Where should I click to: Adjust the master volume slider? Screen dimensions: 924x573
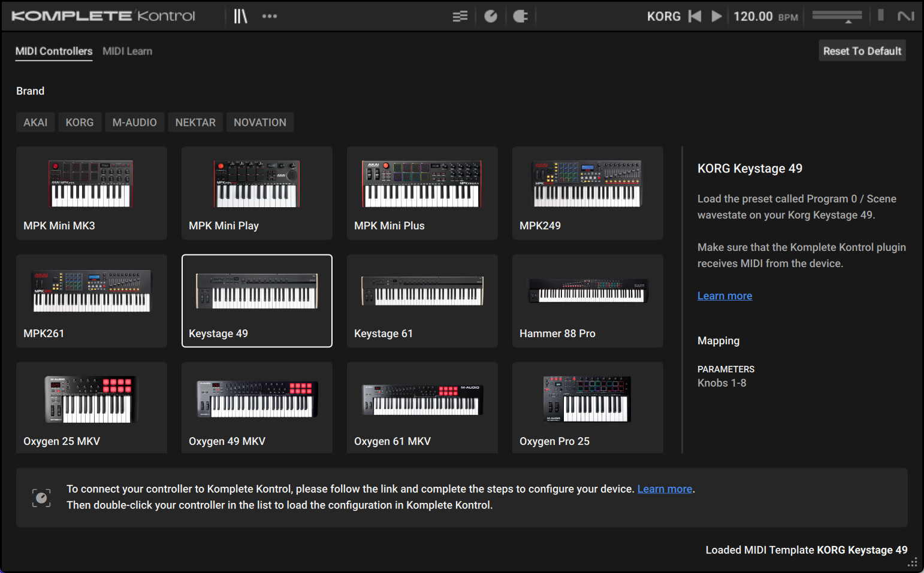(837, 16)
